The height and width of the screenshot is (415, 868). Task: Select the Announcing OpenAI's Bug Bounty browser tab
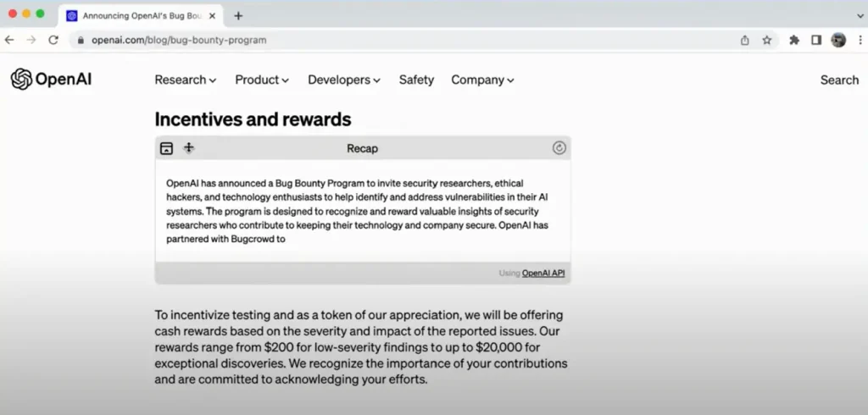142,16
